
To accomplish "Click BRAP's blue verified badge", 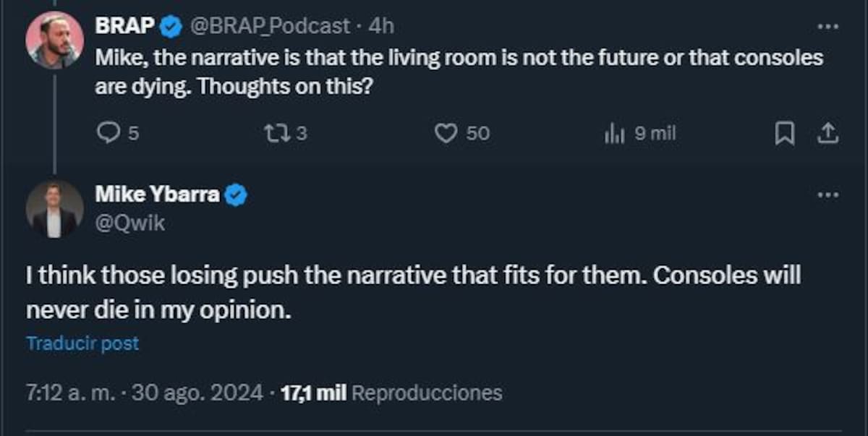I will click(x=171, y=27).
